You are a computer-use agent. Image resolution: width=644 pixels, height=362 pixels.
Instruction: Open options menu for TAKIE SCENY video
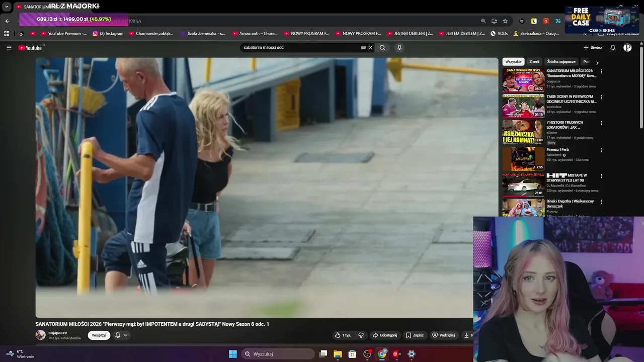pyautogui.click(x=601, y=98)
